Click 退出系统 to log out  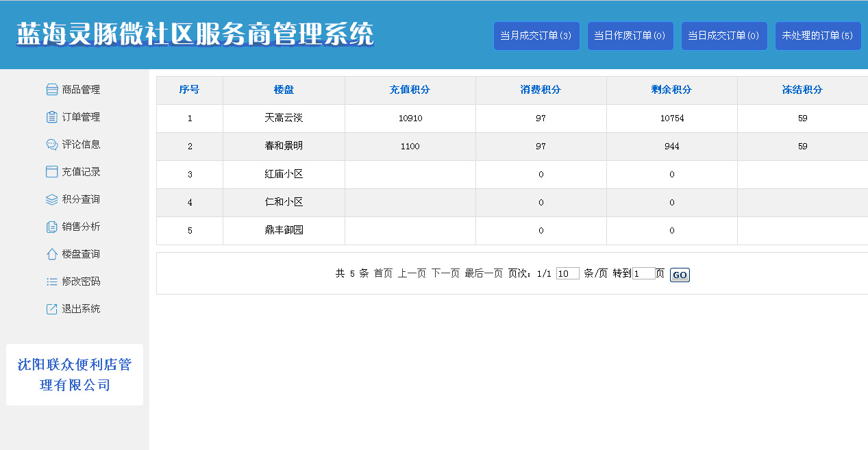pos(81,309)
